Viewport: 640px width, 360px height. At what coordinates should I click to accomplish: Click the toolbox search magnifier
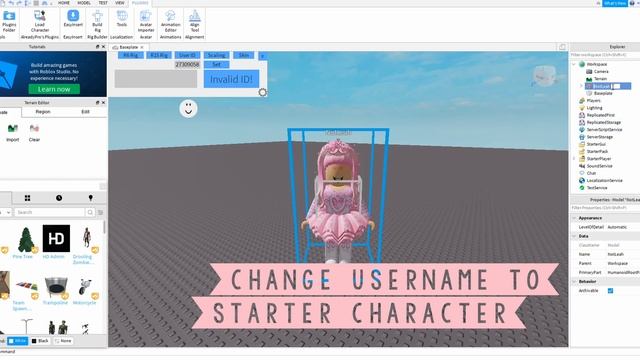pos(90,212)
